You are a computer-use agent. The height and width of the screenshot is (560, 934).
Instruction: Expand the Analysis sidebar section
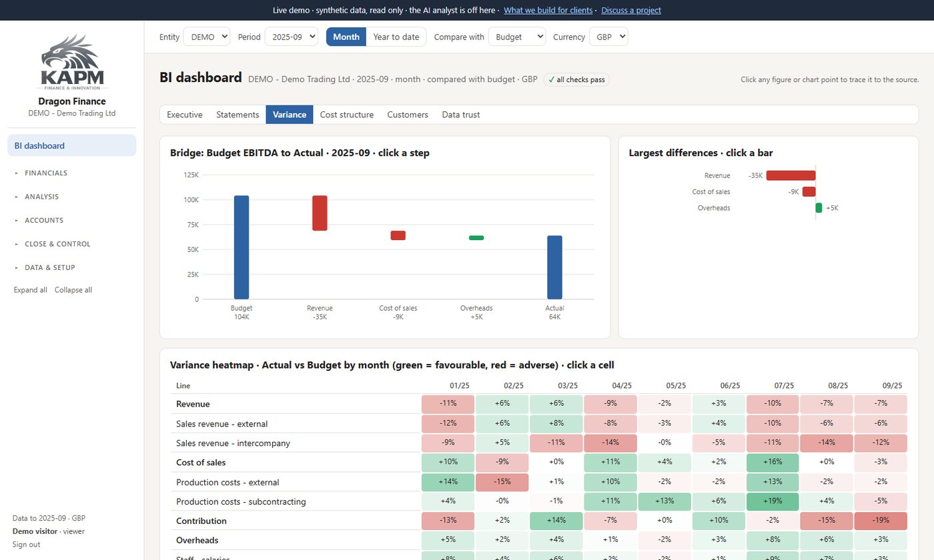(x=72, y=197)
